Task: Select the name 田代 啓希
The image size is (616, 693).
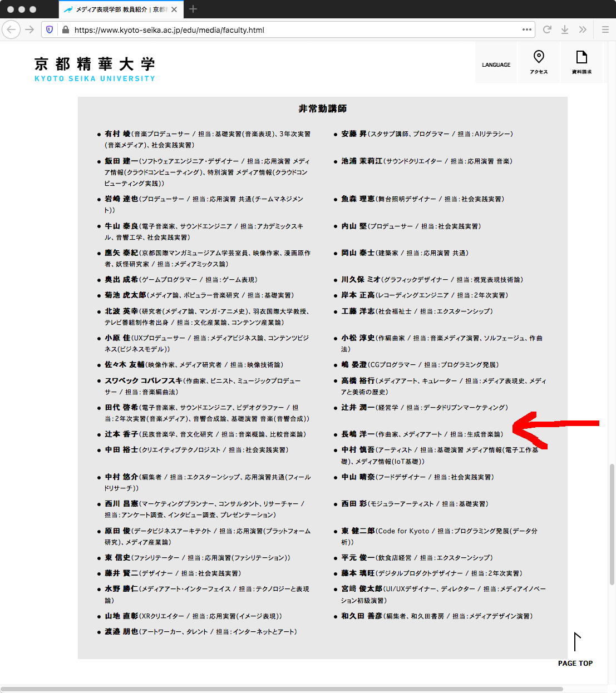Action: pos(121,408)
